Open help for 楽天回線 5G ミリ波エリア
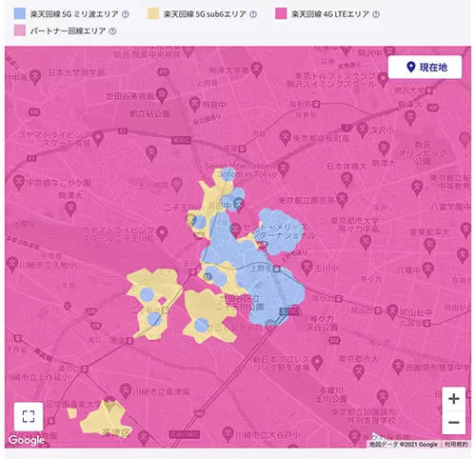The height and width of the screenshot is (459, 476). (126, 14)
